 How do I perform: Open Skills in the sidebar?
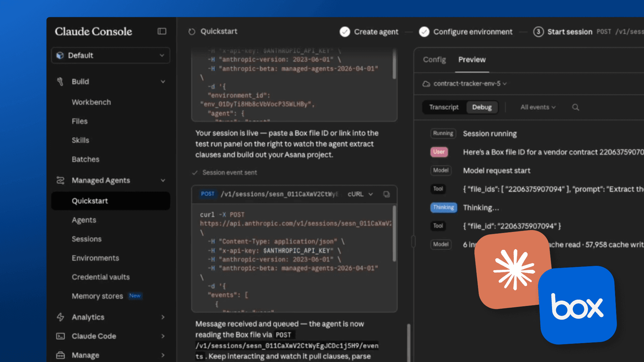[x=80, y=140]
